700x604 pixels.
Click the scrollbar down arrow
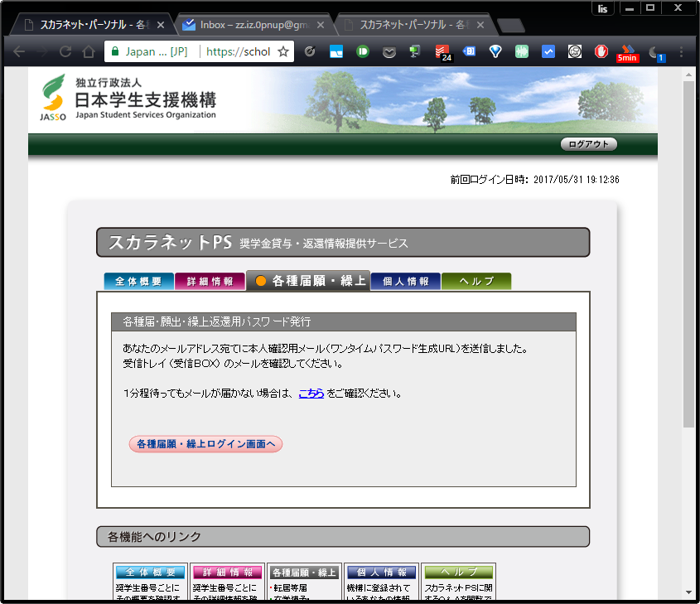(689, 593)
